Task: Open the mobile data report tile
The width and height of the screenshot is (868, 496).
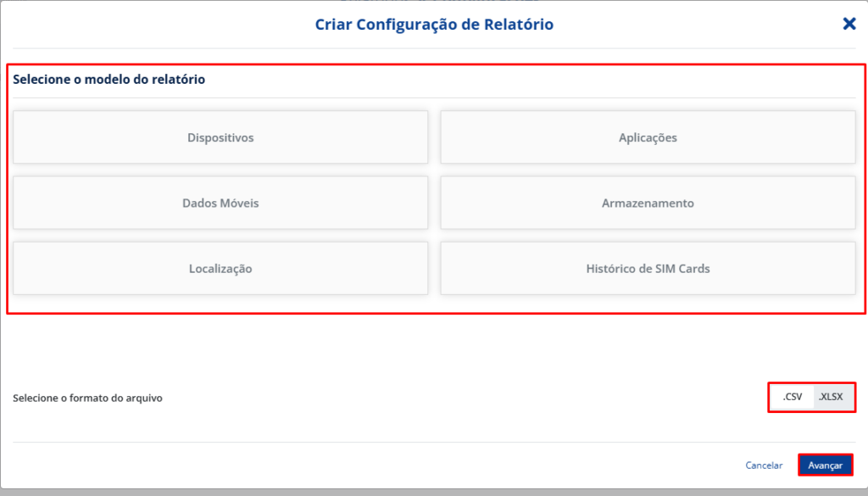Action: 220,203
